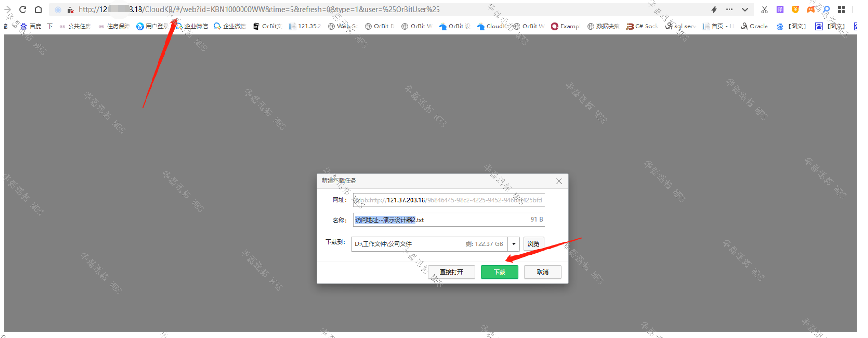Open the 首页 - H bookmark
Screen dimensions: 868x338
[x=718, y=26]
